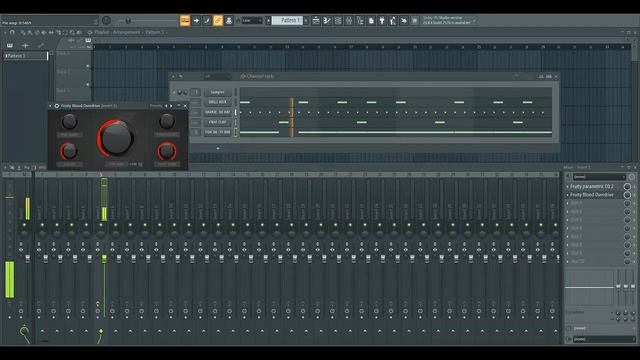Screen dimensions: 640x360
Task: Select the Sampler channel button
Action: pos(217,92)
